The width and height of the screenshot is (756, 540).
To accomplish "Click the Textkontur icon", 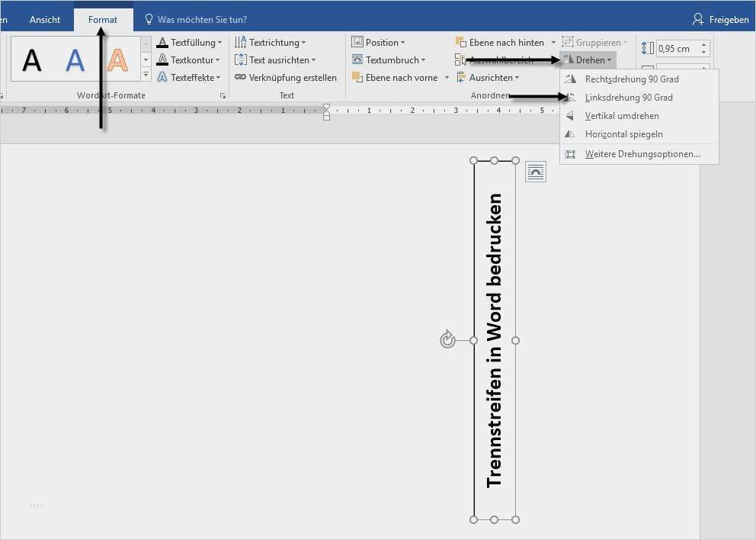I will (162, 59).
